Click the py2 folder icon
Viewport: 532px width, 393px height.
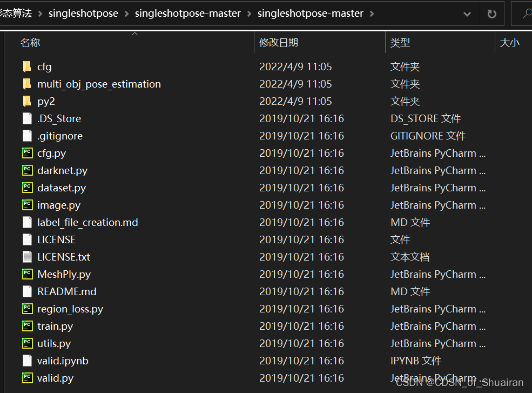point(27,101)
